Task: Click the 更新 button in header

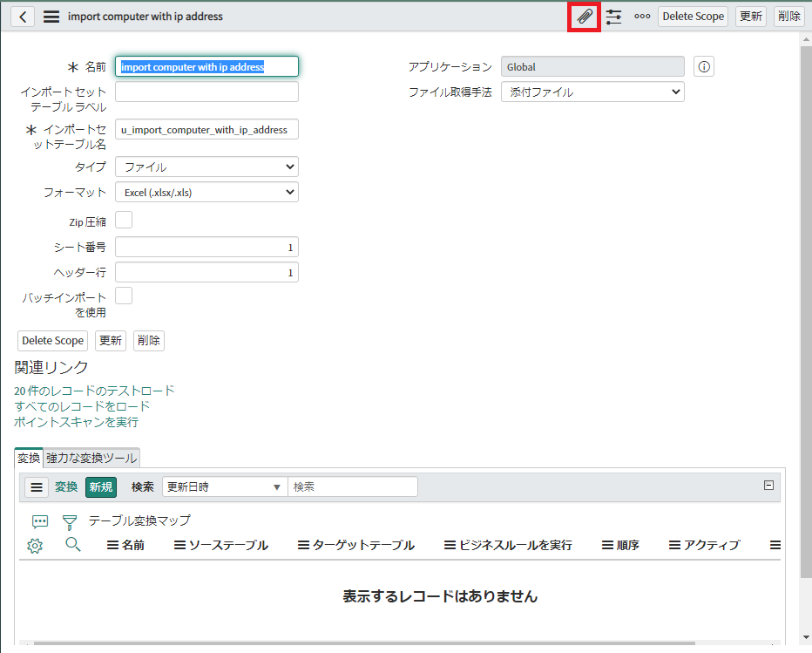Action: [x=751, y=17]
